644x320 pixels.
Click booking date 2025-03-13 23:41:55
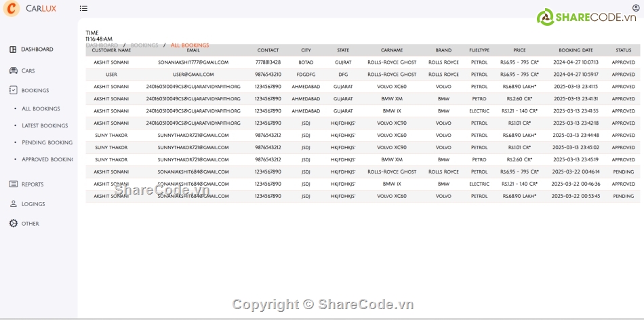576,111
